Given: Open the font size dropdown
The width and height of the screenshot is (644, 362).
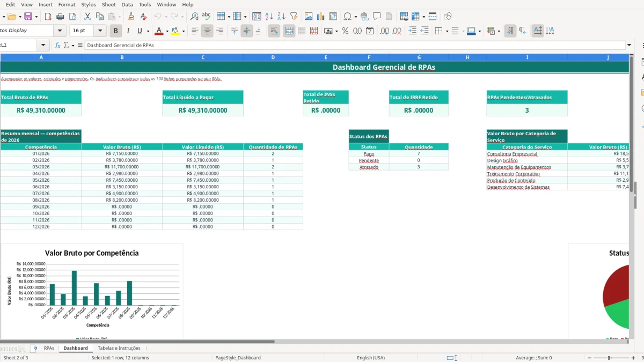Looking at the screenshot, I should 101,31.
